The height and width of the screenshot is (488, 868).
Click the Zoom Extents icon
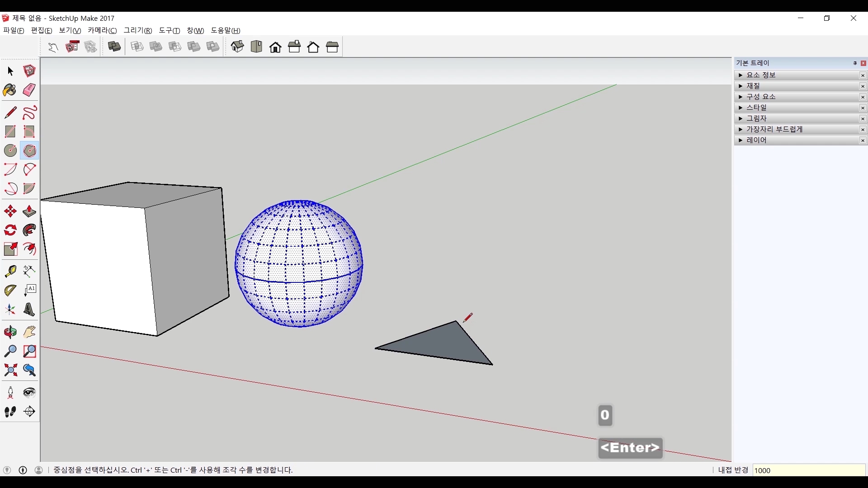click(x=10, y=371)
